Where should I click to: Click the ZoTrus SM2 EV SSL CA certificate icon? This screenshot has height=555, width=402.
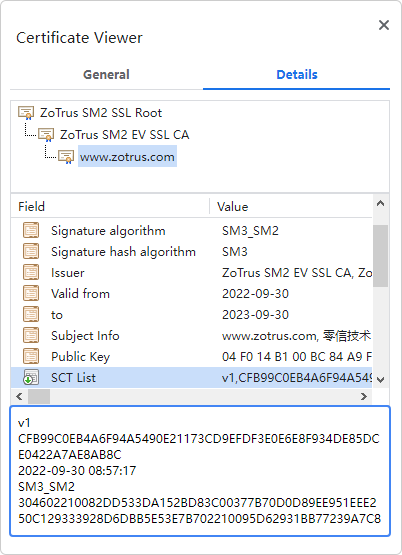46,135
